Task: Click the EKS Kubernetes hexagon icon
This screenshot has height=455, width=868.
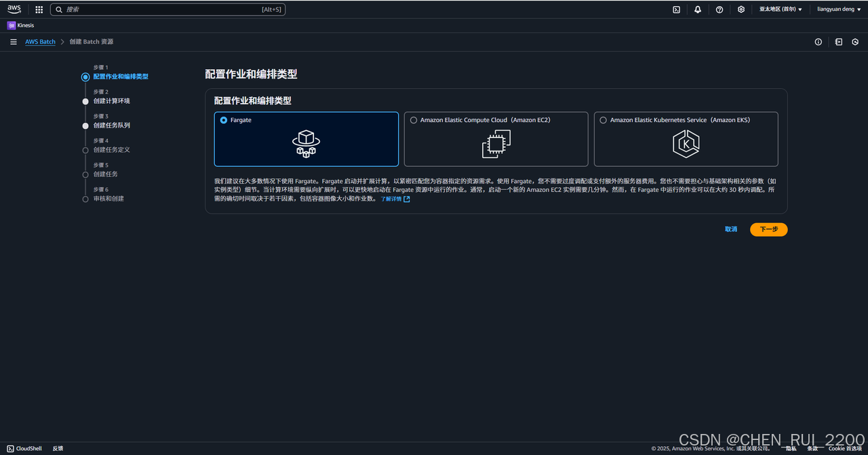Action: [x=686, y=144]
